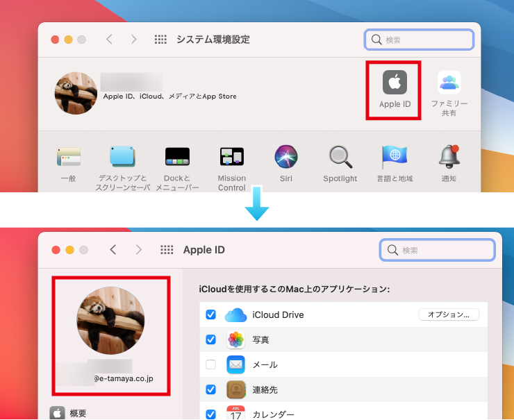Open the Apple ID preference pane icon
The height and width of the screenshot is (420, 514).
click(395, 83)
